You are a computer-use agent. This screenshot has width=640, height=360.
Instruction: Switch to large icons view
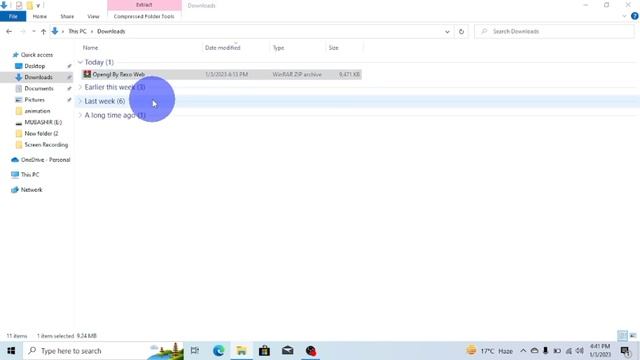pos(633,336)
